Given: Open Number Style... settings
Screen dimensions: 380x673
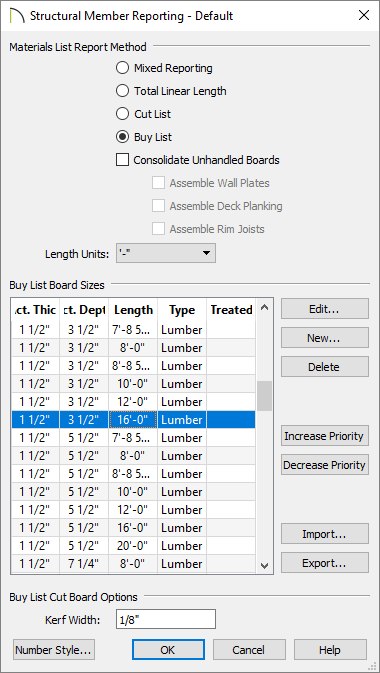Looking at the screenshot, I should coord(54,650).
